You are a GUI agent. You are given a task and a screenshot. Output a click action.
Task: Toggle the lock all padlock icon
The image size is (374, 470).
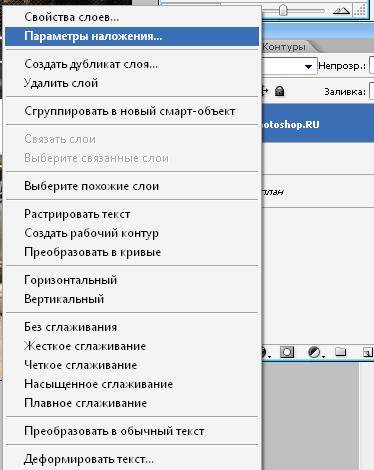pyautogui.click(x=280, y=91)
